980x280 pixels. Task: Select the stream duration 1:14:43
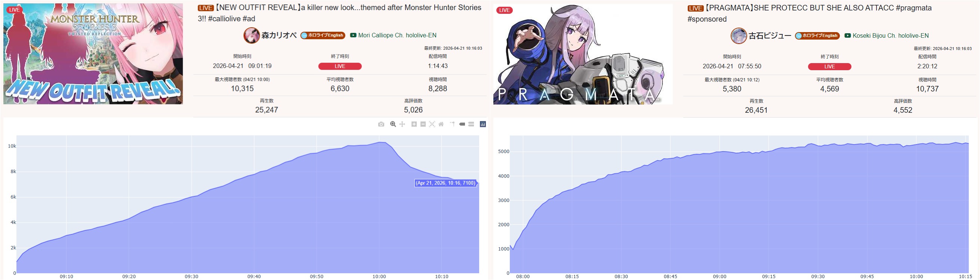[x=438, y=66]
